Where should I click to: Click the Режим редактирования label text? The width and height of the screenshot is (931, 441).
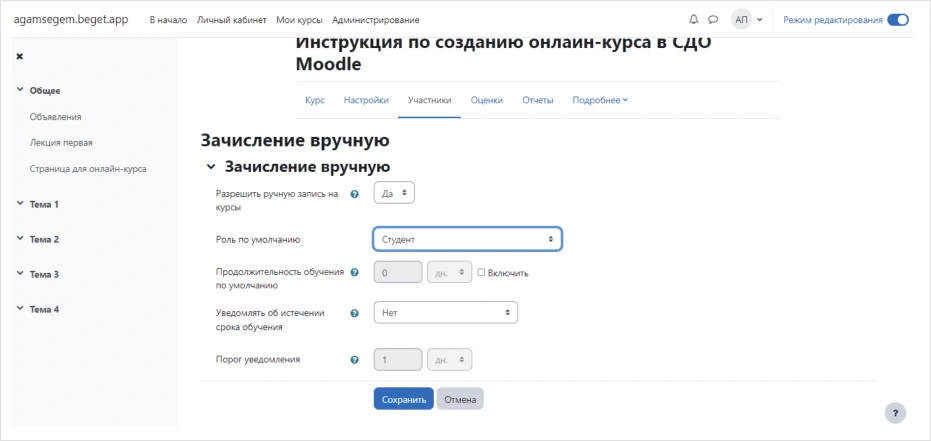tap(832, 20)
